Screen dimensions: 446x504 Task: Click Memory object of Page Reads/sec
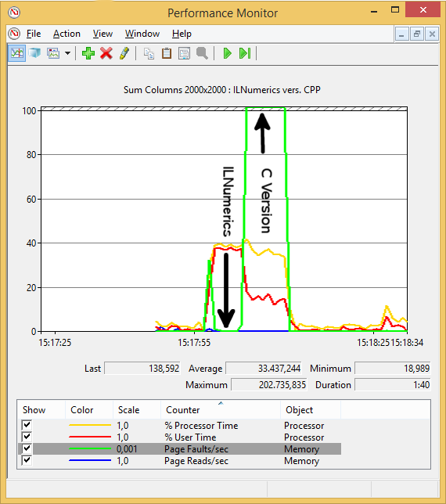pos(302,461)
